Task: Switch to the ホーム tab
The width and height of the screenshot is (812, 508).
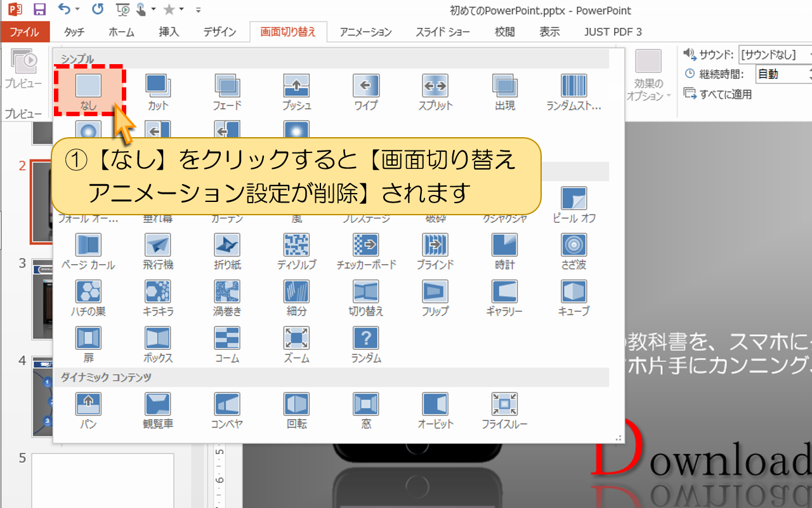Action: pos(121,32)
